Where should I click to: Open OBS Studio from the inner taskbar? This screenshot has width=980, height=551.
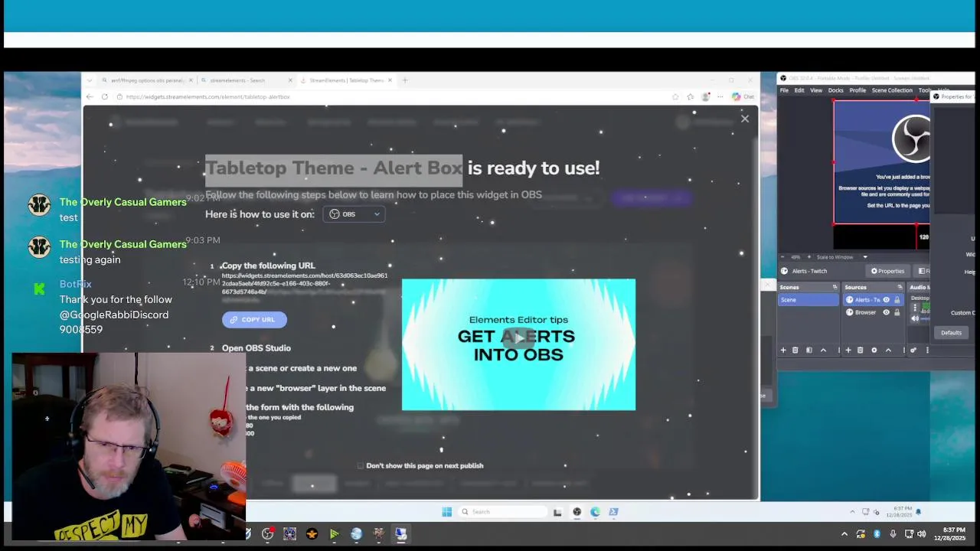(x=577, y=512)
